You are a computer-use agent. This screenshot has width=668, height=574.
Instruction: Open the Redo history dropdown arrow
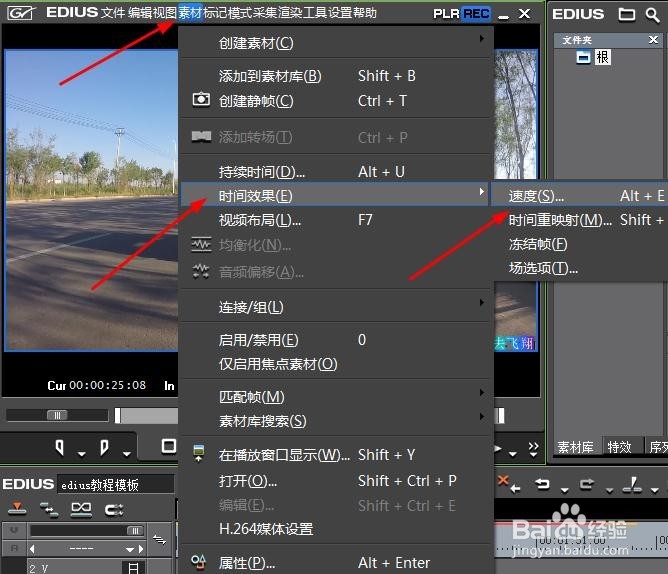pyautogui.click(x=610, y=490)
